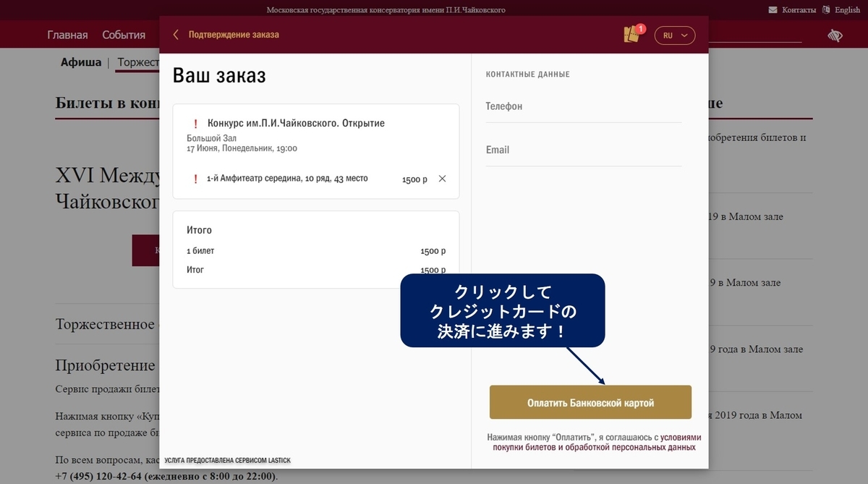Enable the accessibility view via eye icon

[835, 33]
